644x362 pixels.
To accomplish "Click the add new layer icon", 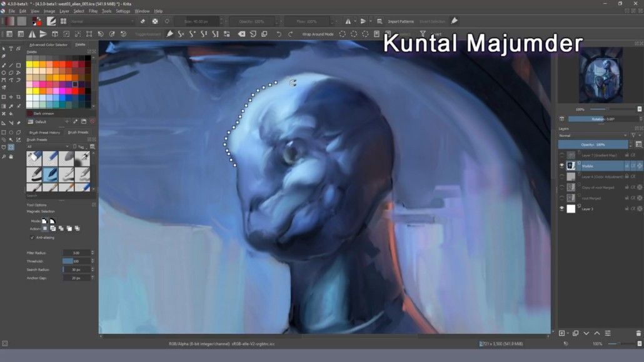I will [x=561, y=333].
